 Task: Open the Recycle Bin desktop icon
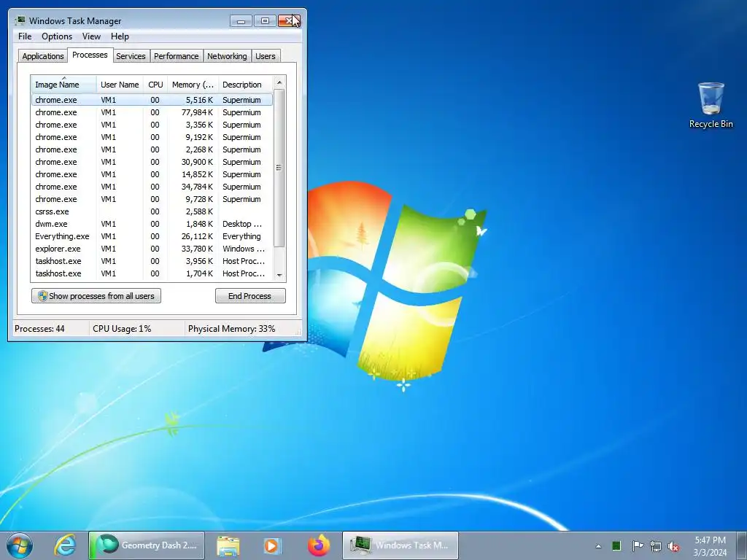tap(711, 105)
